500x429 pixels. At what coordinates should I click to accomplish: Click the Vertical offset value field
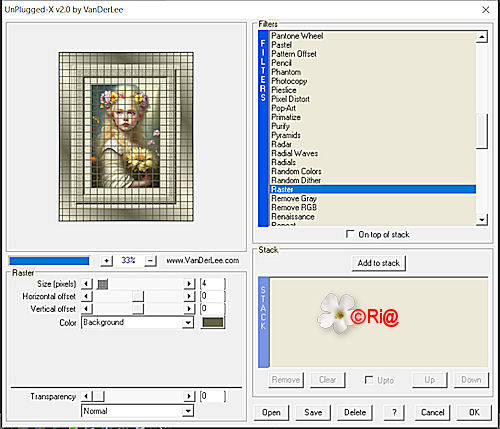[x=213, y=309]
